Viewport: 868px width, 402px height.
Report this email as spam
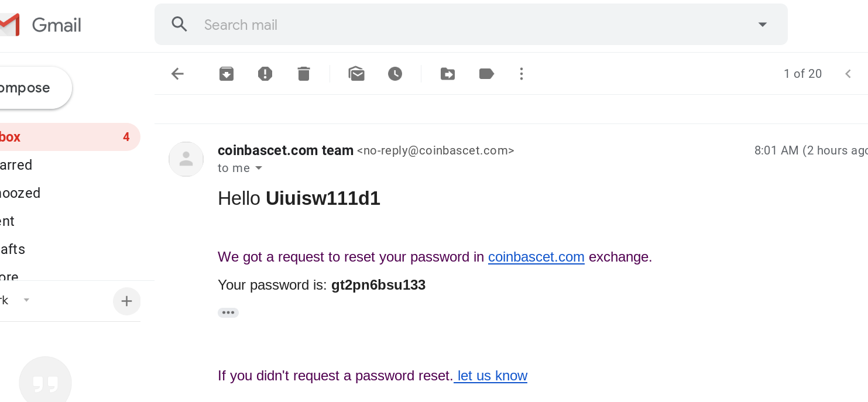265,74
